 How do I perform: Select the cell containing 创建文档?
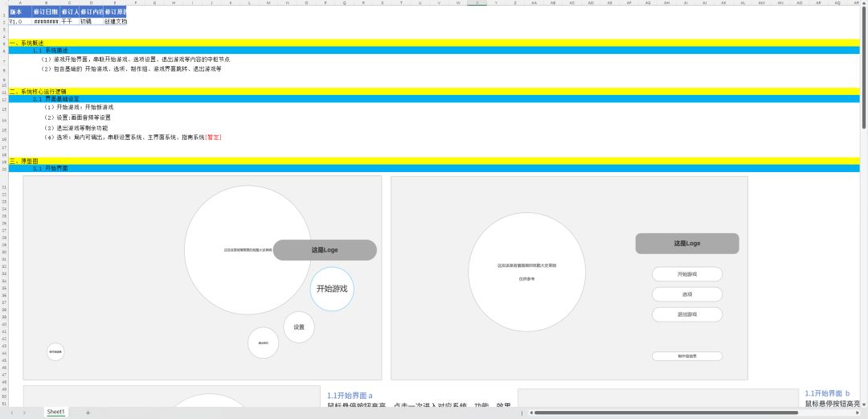click(x=115, y=22)
